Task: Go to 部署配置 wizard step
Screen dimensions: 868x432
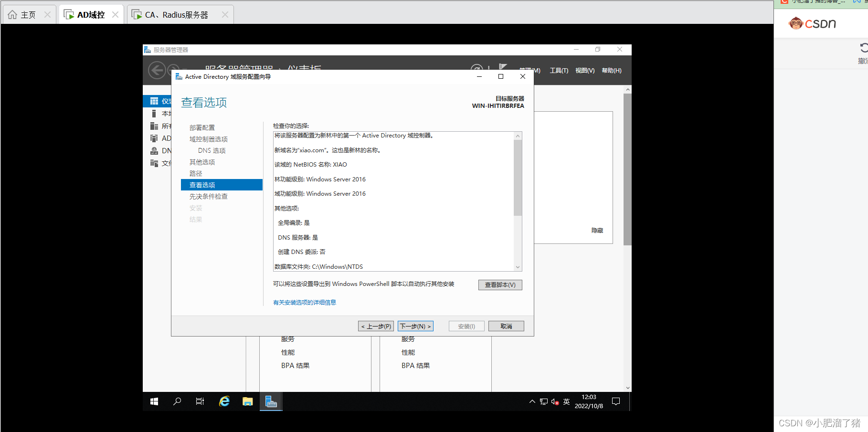Action: click(202, 127)
